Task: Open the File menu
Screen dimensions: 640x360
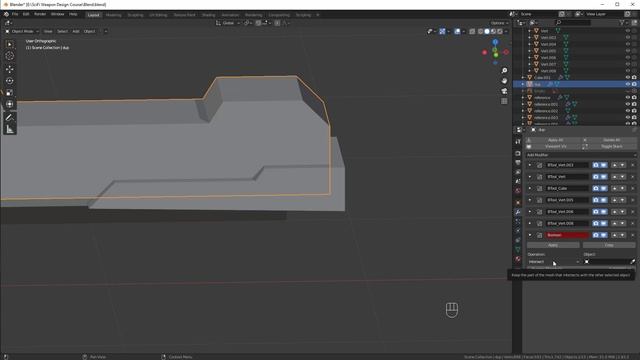Action: coord(15,14)
